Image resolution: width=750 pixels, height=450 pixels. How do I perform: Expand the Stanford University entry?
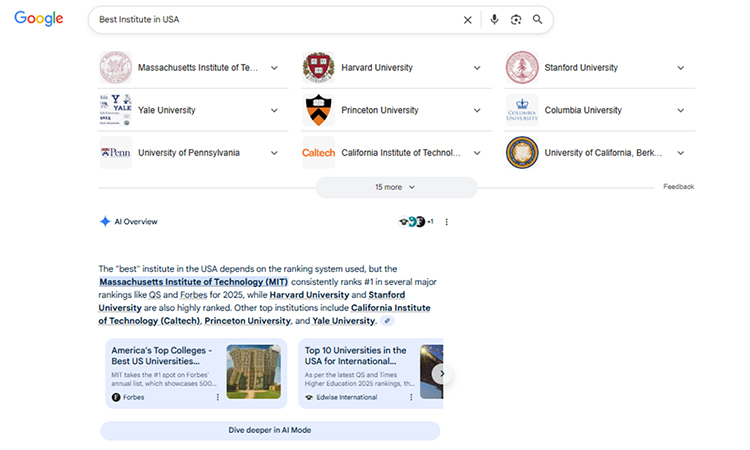pos(681,68)
